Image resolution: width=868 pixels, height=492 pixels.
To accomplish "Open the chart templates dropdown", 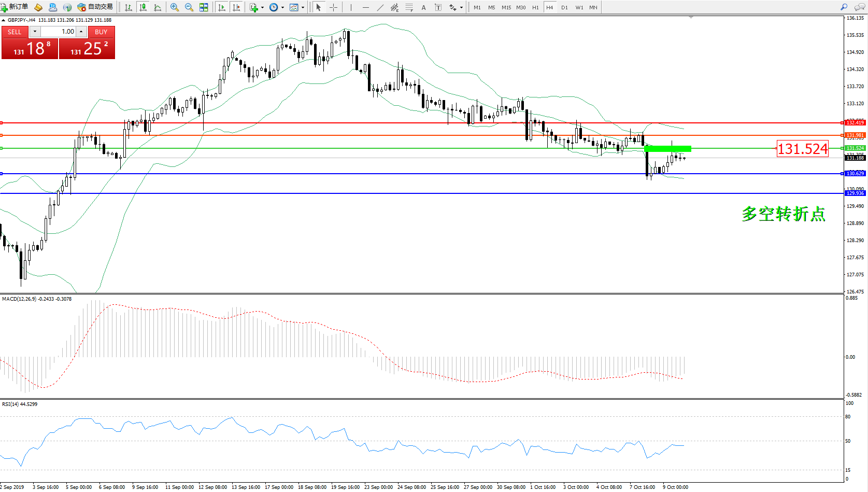I will coord(303,7).
